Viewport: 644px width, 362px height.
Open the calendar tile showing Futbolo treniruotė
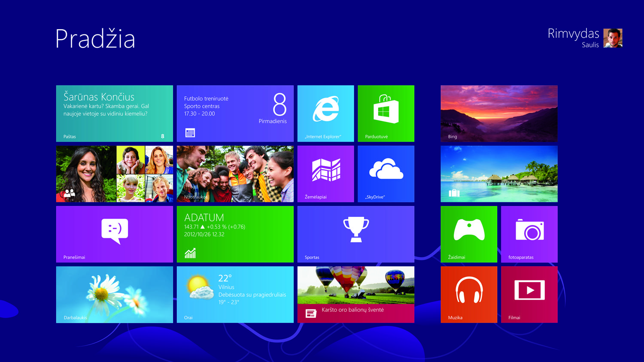tap(235, 113)
